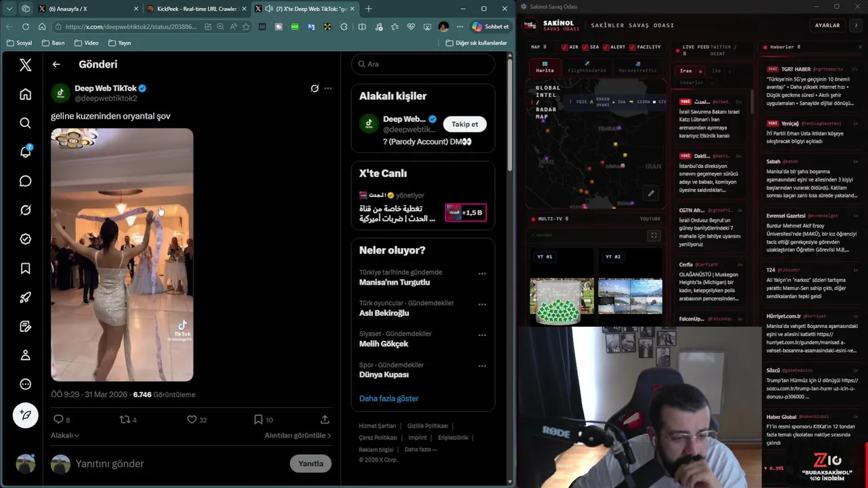
Task: Click the pencil edit icon on the radar map
Action: [x=651, y=193]
